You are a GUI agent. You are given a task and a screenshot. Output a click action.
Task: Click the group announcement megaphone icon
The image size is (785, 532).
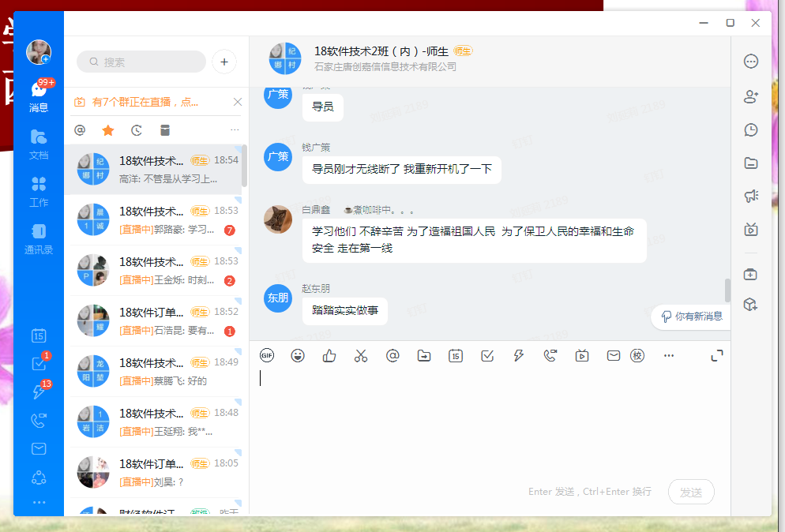click(x=751, y=197)
